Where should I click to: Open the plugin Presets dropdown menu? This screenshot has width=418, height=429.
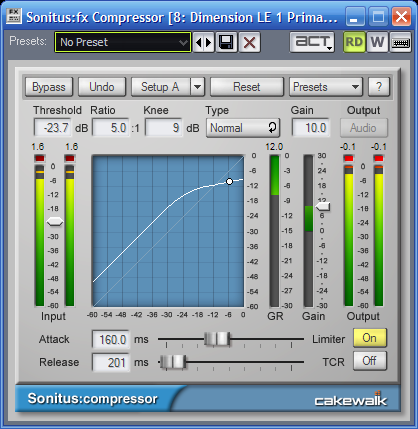click(326, 87)
